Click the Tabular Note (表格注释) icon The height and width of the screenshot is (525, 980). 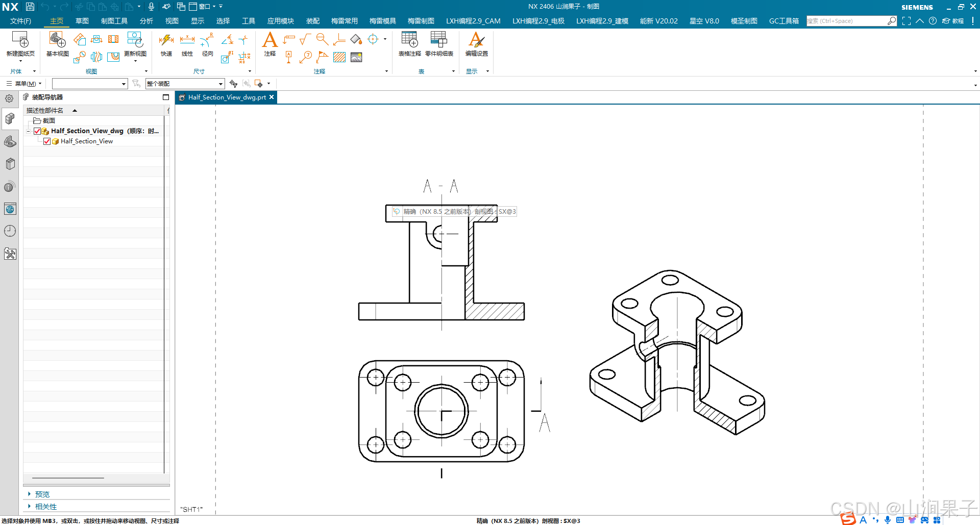tap(409, 40)
